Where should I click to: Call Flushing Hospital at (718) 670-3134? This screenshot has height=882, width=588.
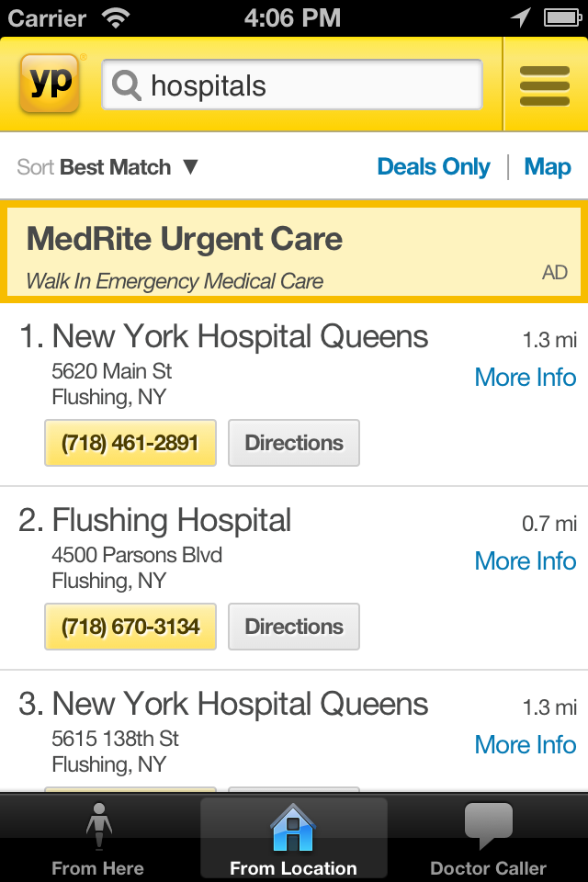[130, 627]
